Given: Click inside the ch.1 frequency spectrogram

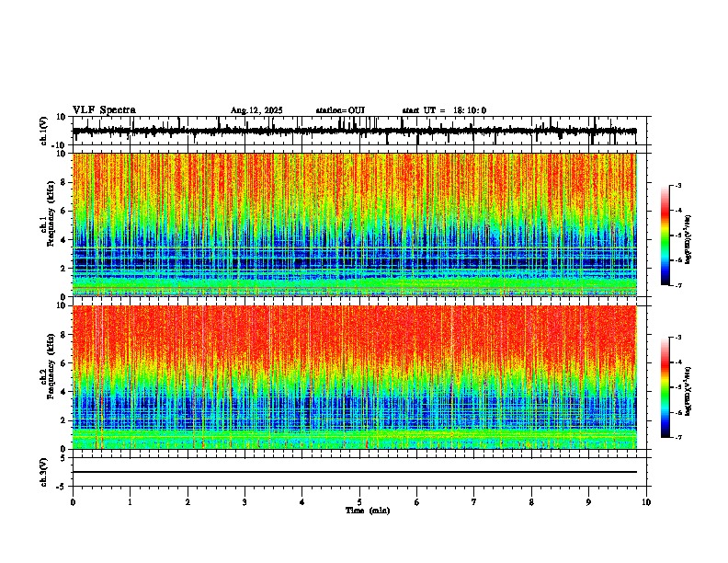Looking at the screenshot, I should click(x=355, y=224).
